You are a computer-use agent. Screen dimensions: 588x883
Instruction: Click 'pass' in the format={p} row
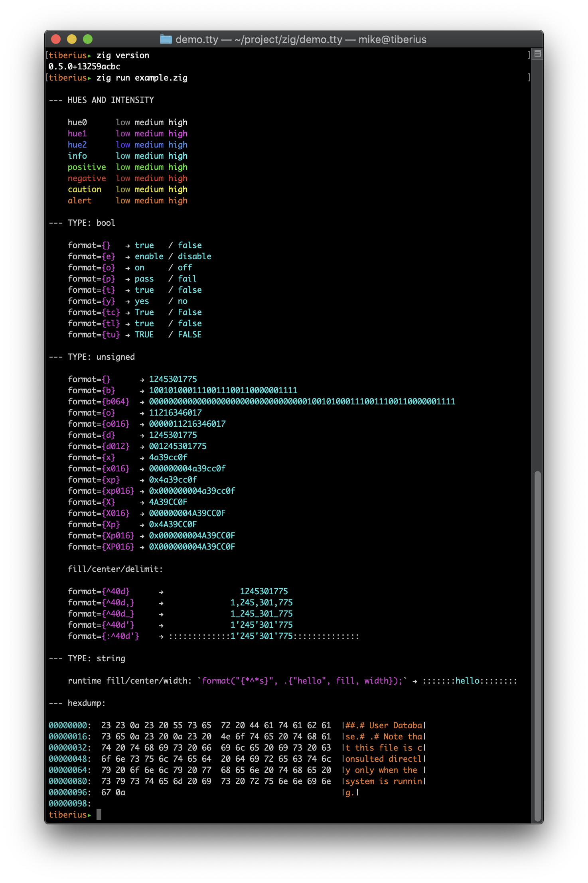144,279
